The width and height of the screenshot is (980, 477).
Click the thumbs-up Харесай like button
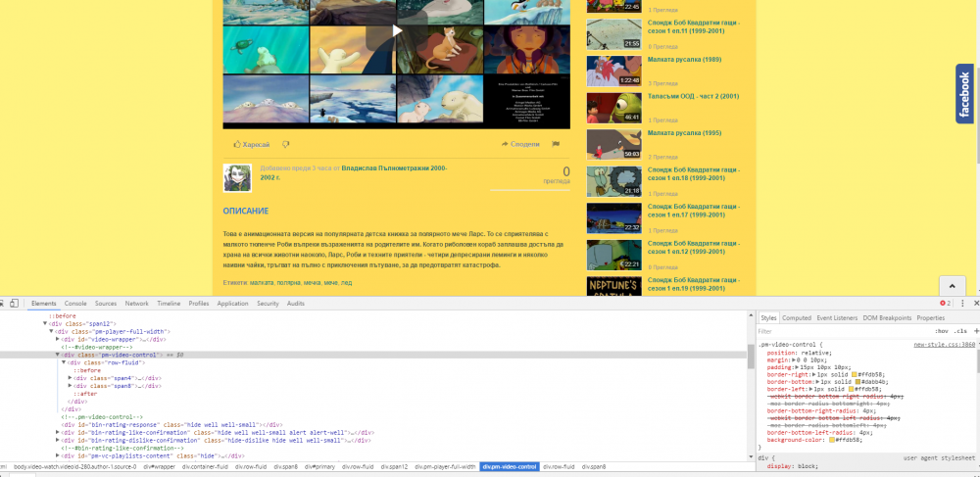click(x=251, y=144)
